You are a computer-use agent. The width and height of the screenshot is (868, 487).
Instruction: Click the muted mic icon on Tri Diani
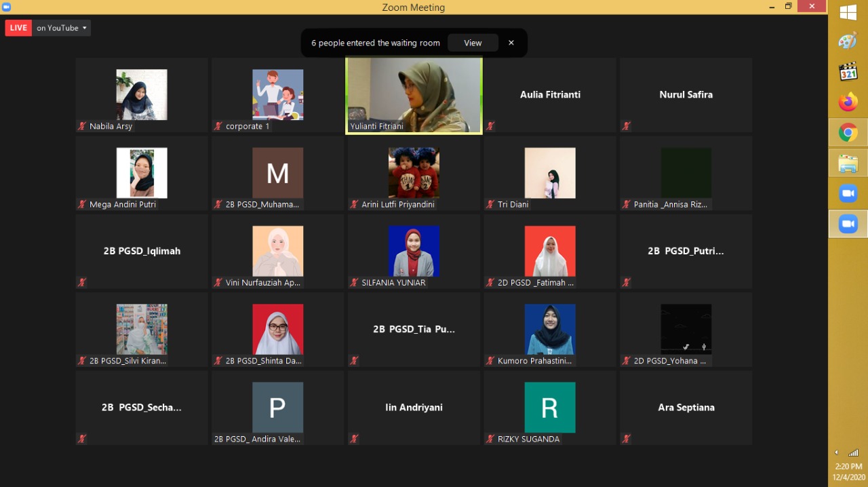(x=490, y=204)
